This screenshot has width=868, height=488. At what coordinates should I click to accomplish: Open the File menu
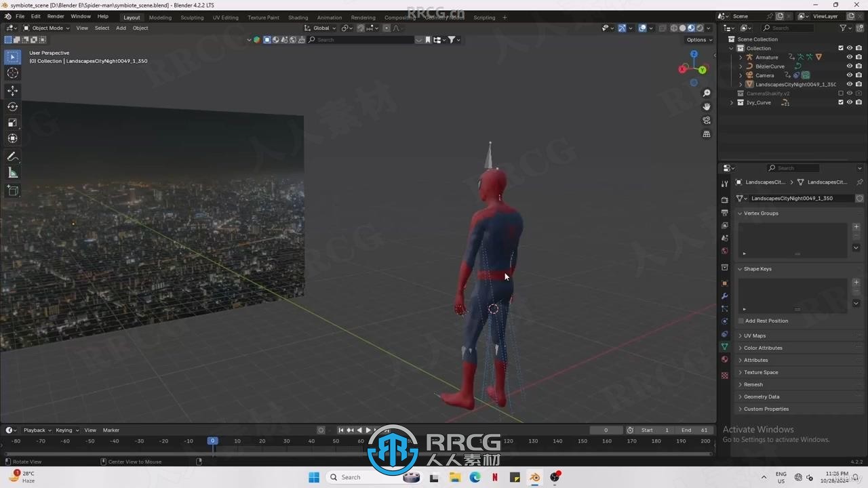point(20,16)
